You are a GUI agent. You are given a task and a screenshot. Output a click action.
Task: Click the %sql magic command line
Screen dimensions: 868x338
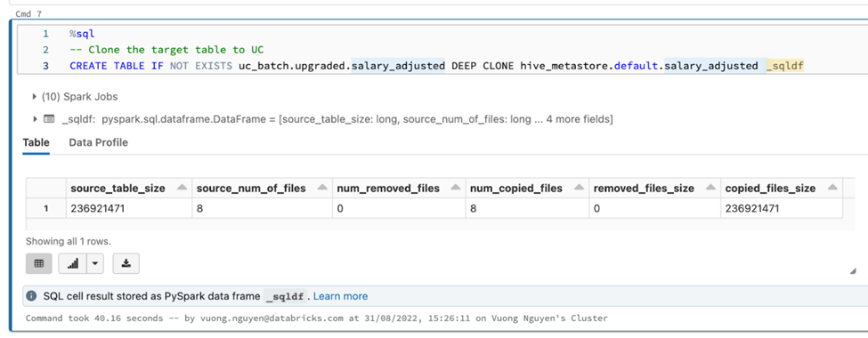click(x=82, y=34)
